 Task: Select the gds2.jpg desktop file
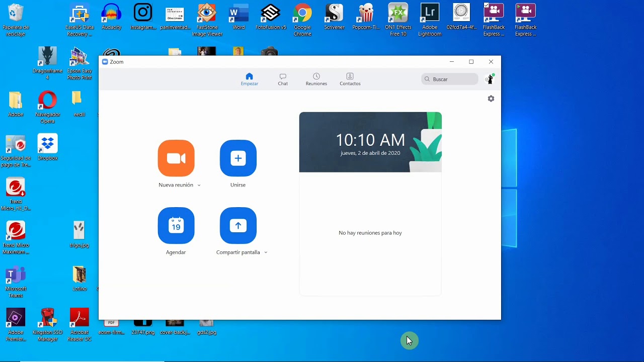pos(206,327)
